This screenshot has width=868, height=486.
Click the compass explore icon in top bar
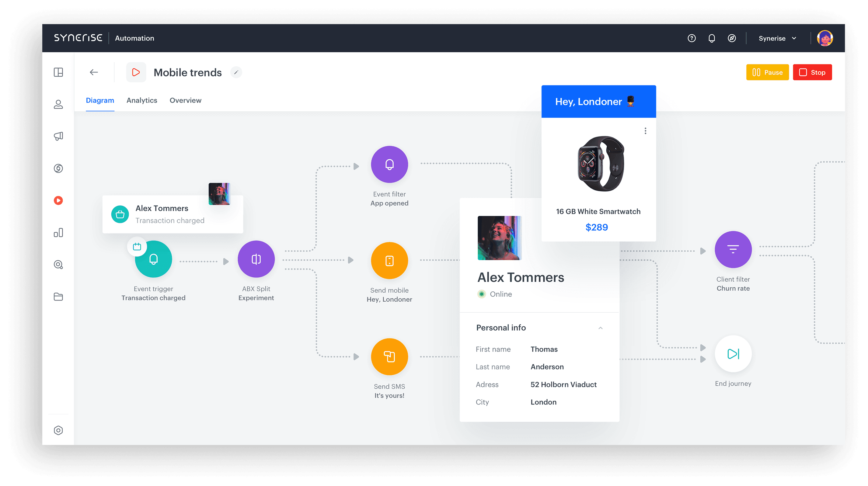(731, 38)
